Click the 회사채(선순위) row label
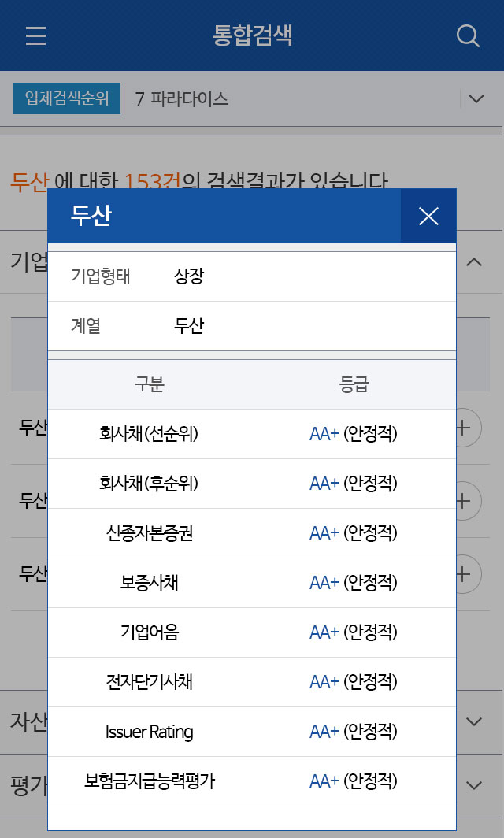The height and width of the screenshot is (838, 504). point(149,433)
